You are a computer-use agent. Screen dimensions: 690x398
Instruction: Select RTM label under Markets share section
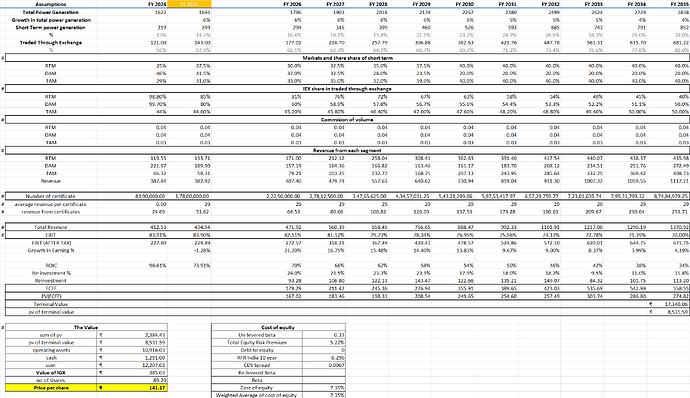[x=51, y=66]
